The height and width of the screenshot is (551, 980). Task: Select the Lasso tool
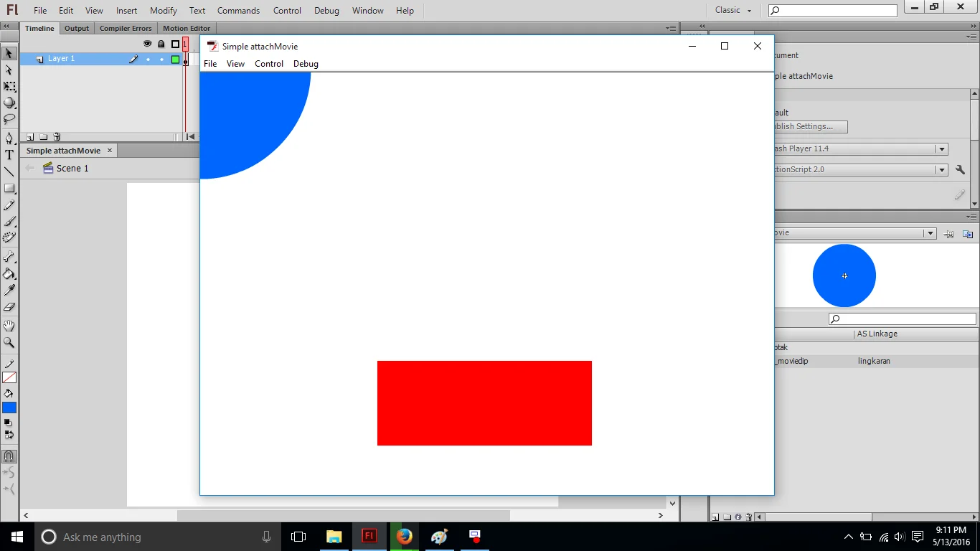tap(9, 119)
